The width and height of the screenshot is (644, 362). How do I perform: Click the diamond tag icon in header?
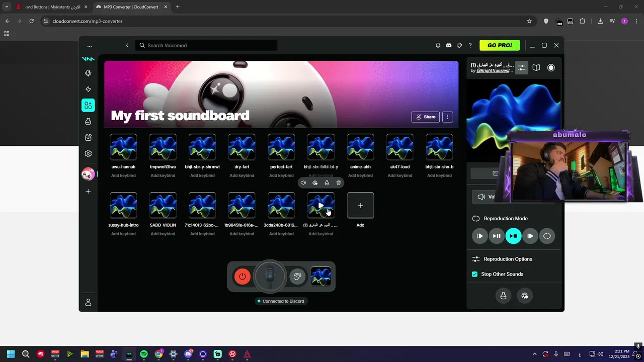click(459, 45)
